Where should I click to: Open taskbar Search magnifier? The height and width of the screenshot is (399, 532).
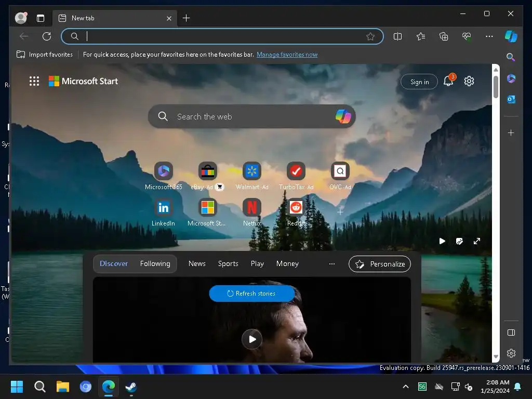39,387
